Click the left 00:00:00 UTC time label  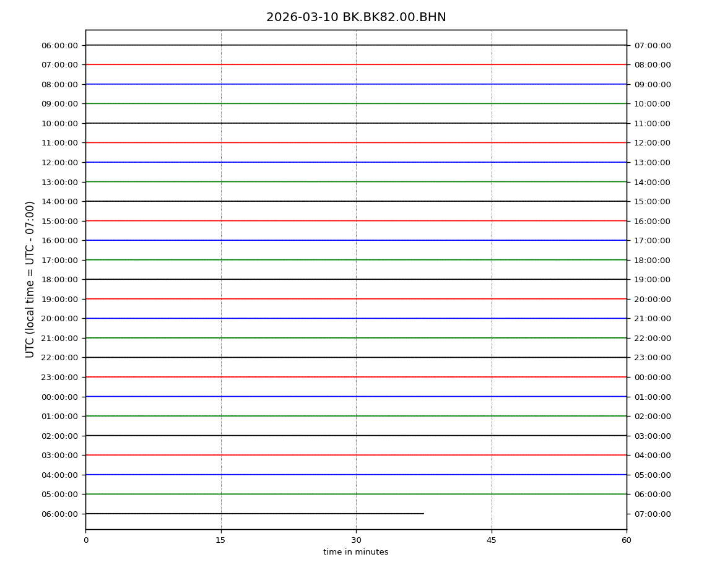click(60, 397)
